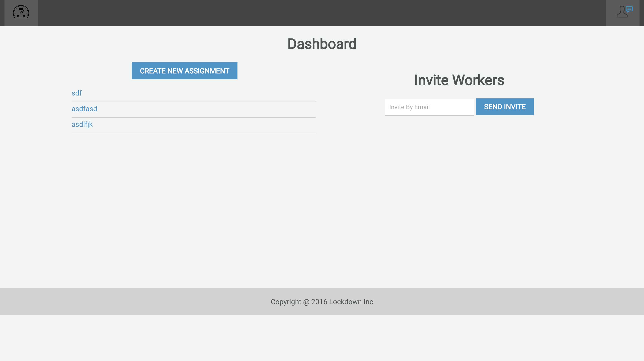Click the empty dark top navigation bar
The image size is (644, 361).
(322, 13)
